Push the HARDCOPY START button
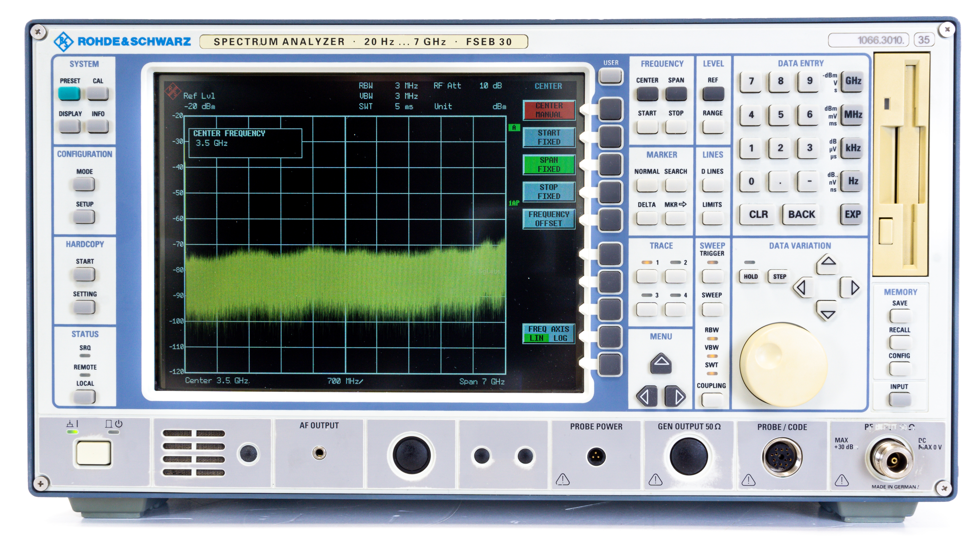This screenshot has width=980, height=543. pos(84,274)
